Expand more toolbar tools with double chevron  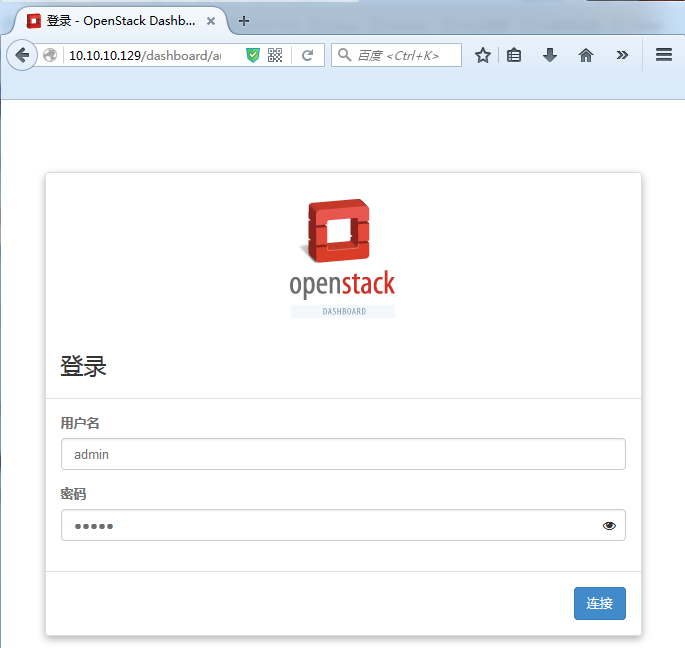622,55
